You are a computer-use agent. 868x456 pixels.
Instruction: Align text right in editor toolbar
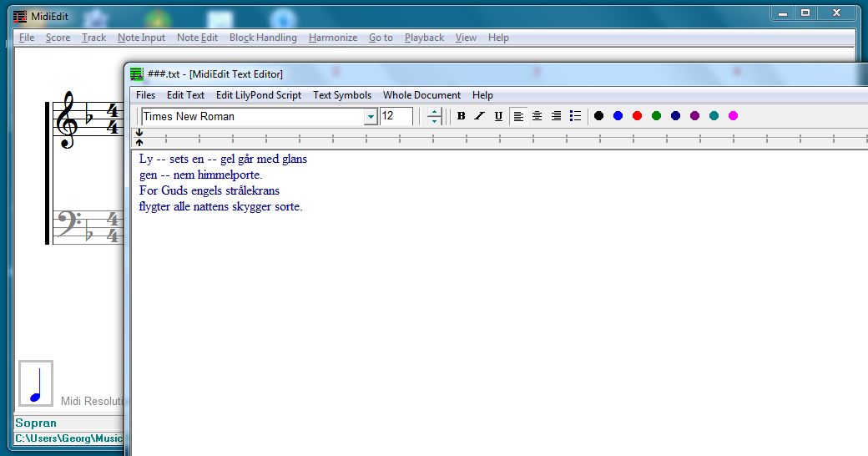point(556,116)
